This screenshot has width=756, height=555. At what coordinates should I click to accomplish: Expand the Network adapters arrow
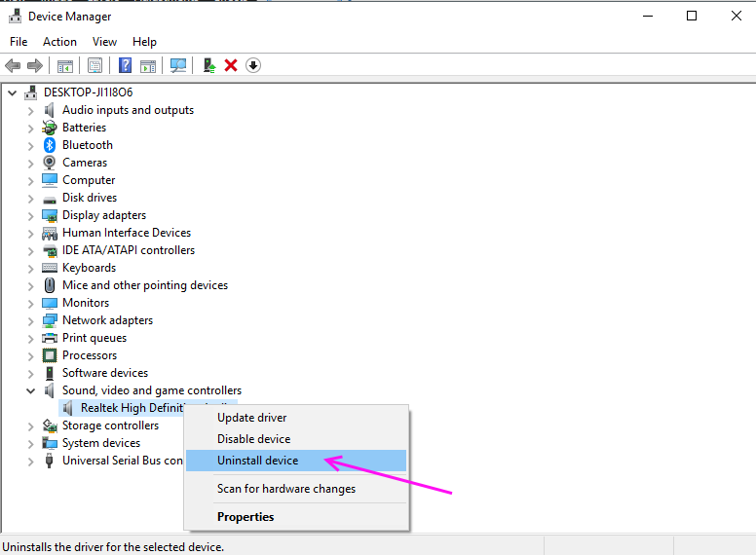coord(30,321)
